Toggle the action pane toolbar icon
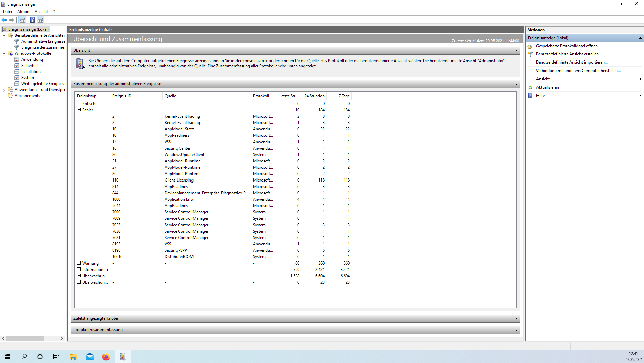The height and width of the screenshot is (363, 644). (x=41, y=20)
